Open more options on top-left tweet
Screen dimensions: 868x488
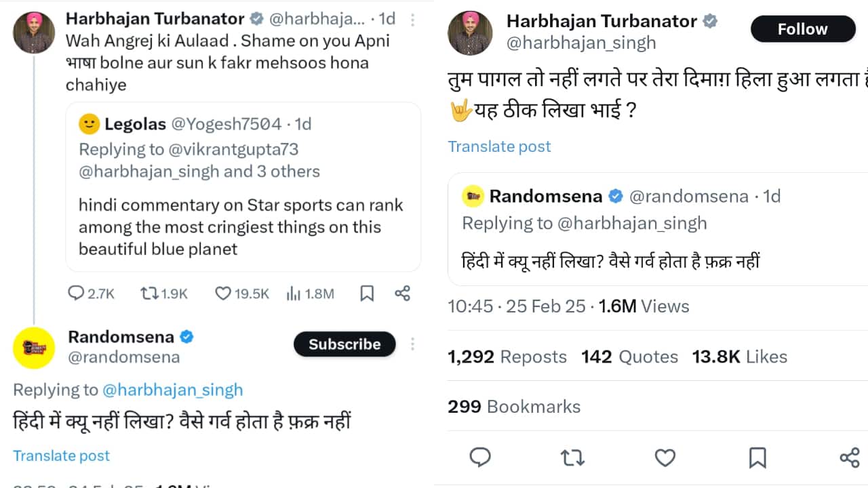412,18
